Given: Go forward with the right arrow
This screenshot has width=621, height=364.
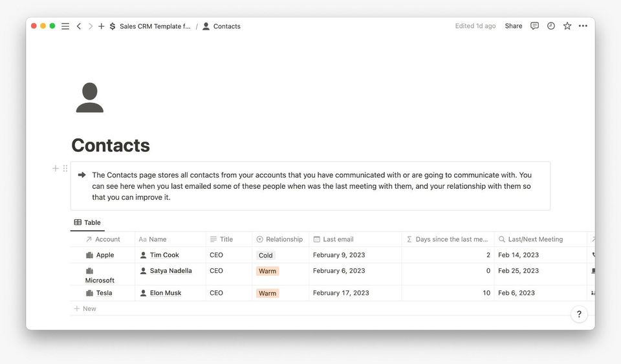Looking at the screenshot, I should coord(90,27).
